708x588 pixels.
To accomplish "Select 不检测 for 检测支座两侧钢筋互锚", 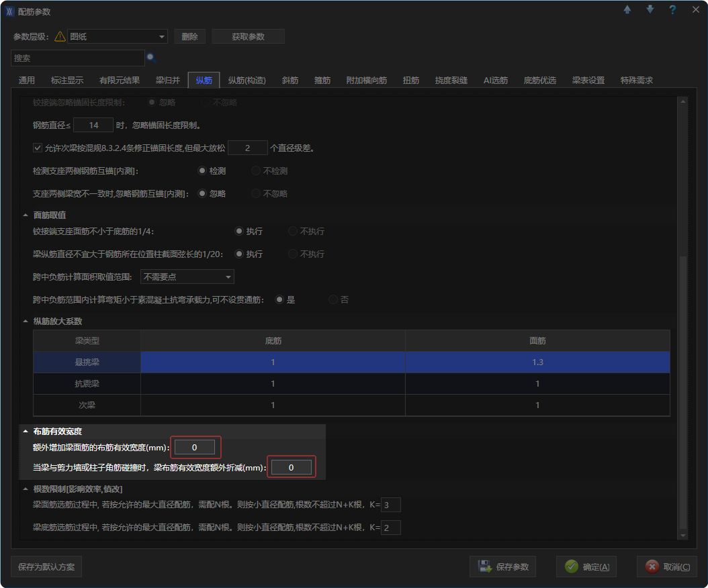I will pos(256,171).
